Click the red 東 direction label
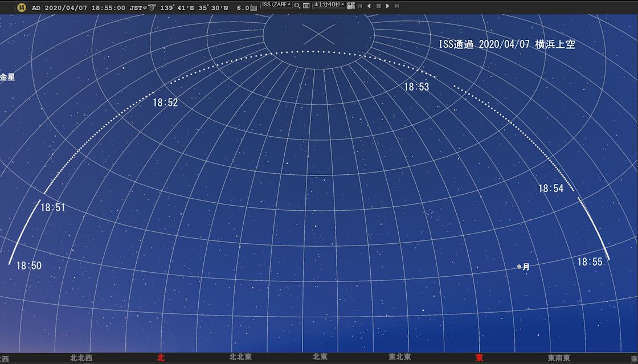 coord(480,358)
